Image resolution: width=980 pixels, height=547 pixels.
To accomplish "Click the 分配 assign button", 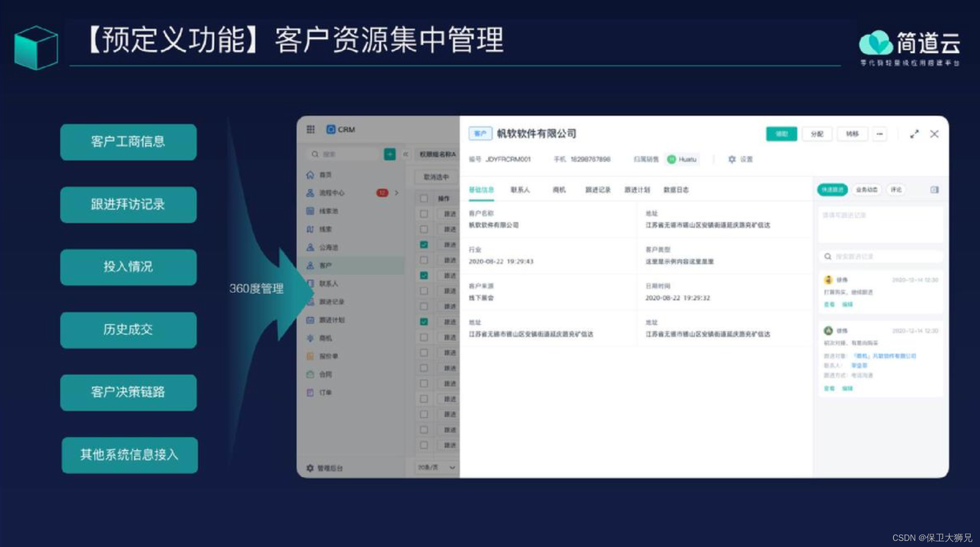I will point(817,134).
